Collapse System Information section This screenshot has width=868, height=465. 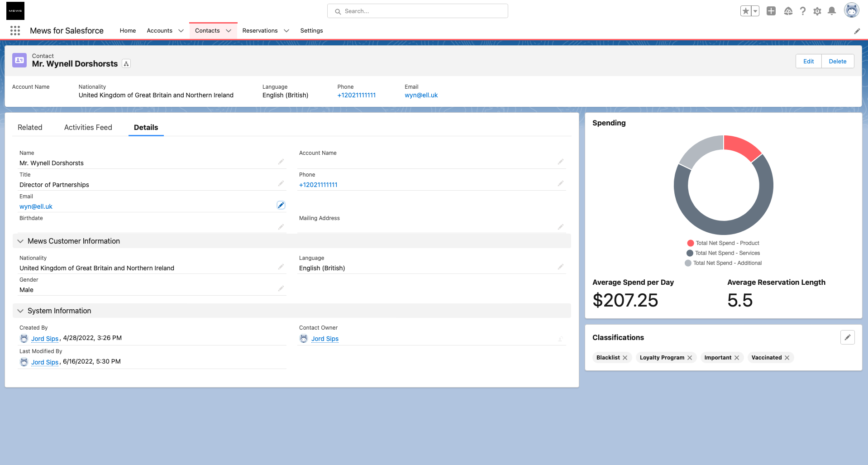(x=20, y=311)
